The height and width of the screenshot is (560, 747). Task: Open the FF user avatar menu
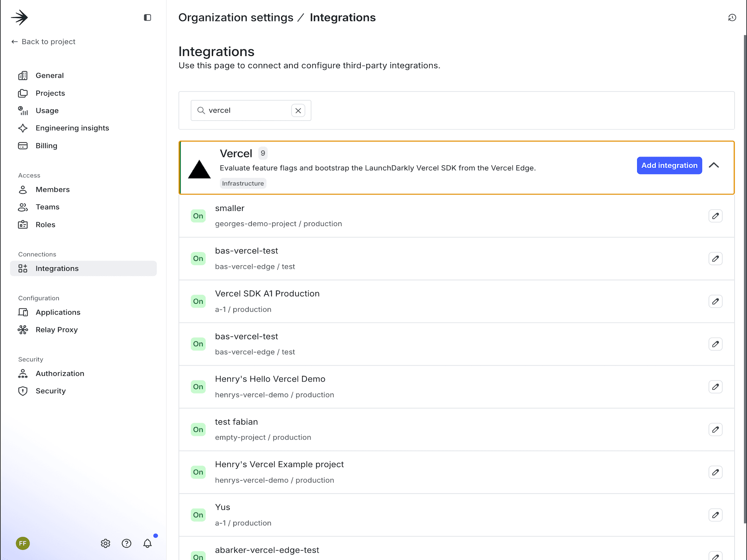click(x=23, y=543)
